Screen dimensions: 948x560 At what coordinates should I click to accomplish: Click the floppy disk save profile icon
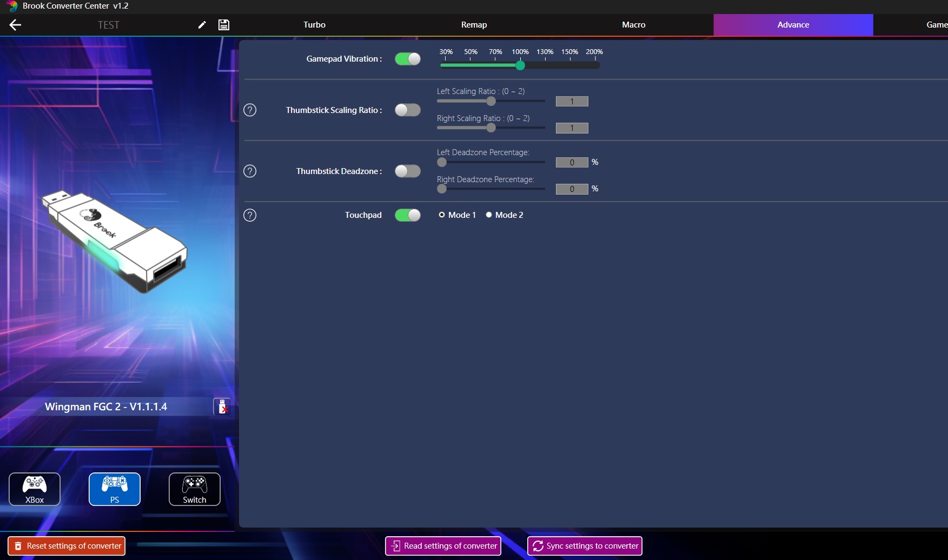(224, 25)
